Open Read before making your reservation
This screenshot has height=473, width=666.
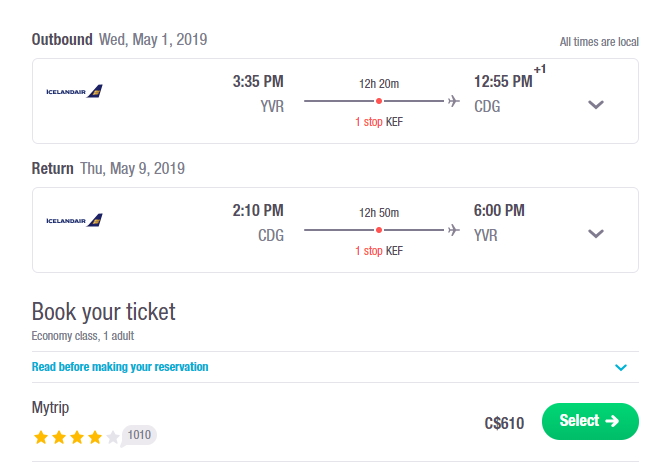pos(120,367)
